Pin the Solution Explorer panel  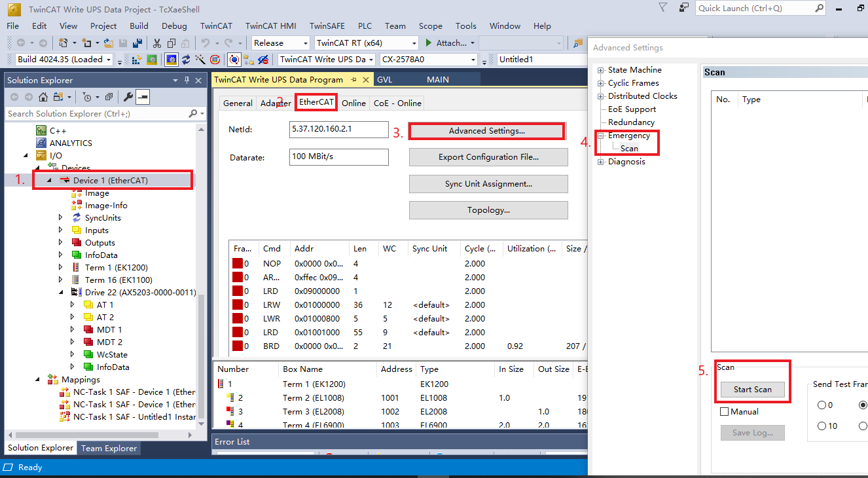click(x=187, y=80)
